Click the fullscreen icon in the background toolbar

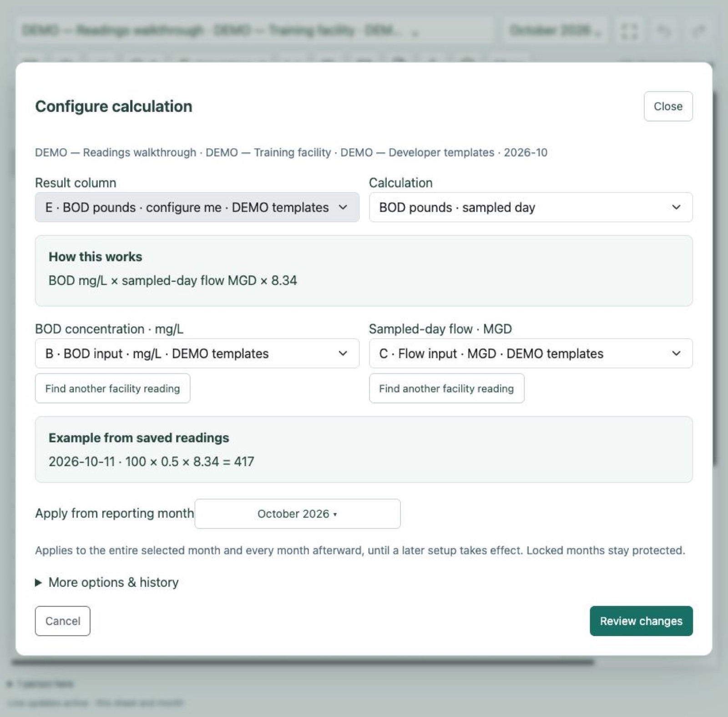click(x=629, y=31)
